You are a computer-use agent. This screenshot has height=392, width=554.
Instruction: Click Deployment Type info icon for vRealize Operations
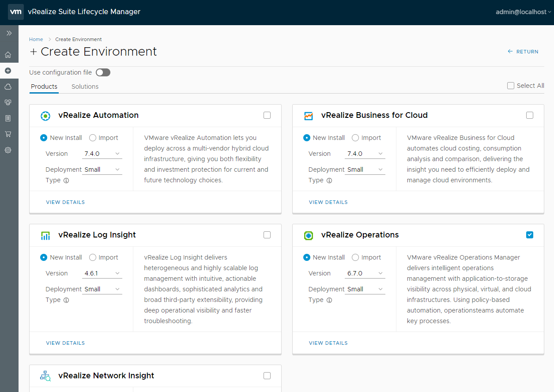[x=329, y=300]
